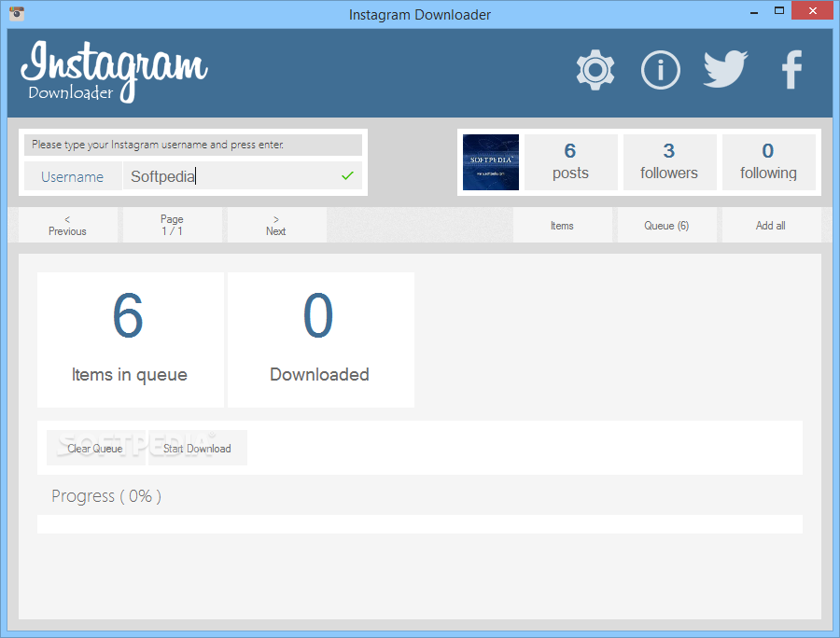This screenshot has height=638, width=840.
Task: Click the Add all button
Action: coord(771,226)
